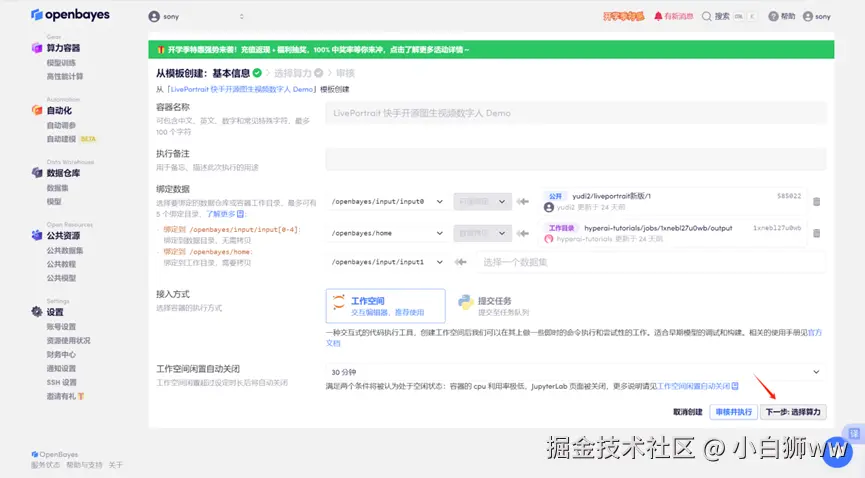Open 账号设置 in sidebar
This screenshot has height=478, width=865.
point(61,327)
